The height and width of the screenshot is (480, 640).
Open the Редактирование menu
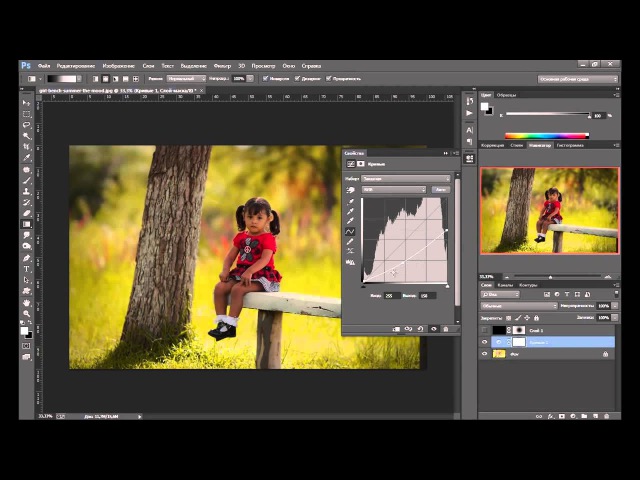pos(76,66)
